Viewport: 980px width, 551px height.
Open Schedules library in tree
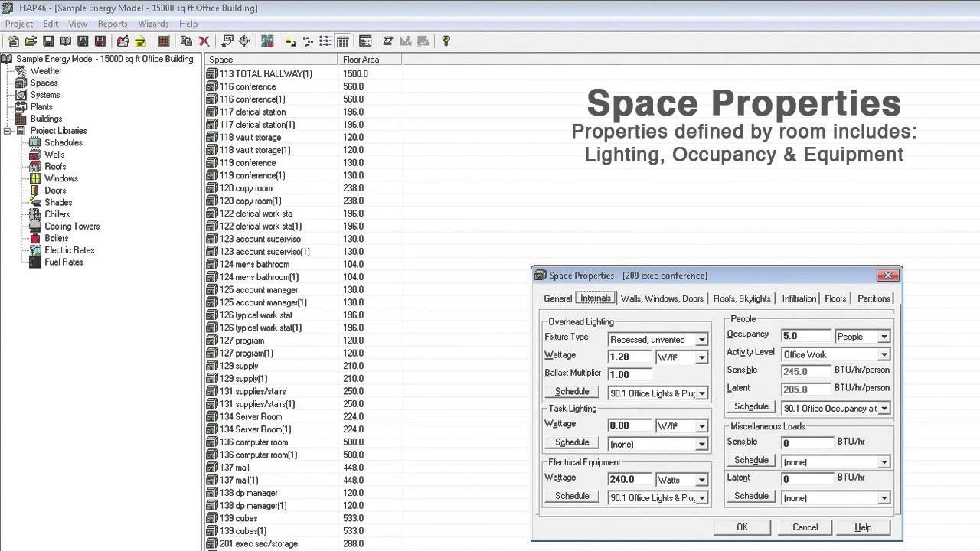coord(63,142)
